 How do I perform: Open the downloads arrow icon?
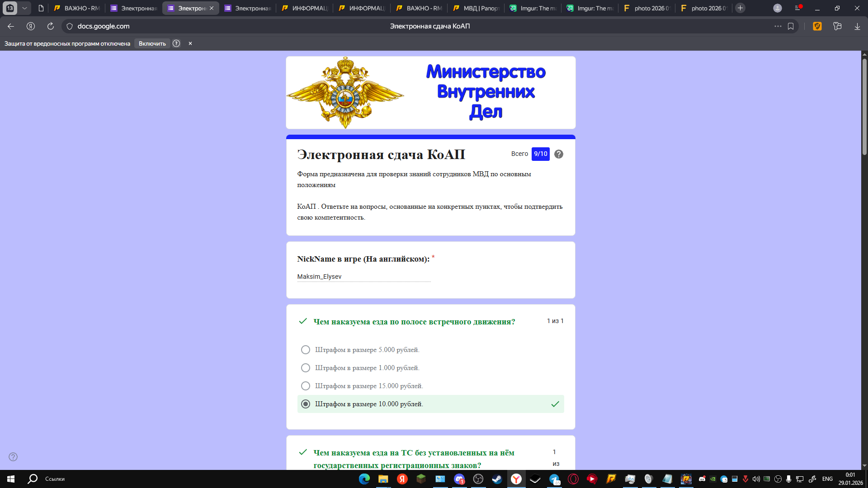[x=857, y=26]
